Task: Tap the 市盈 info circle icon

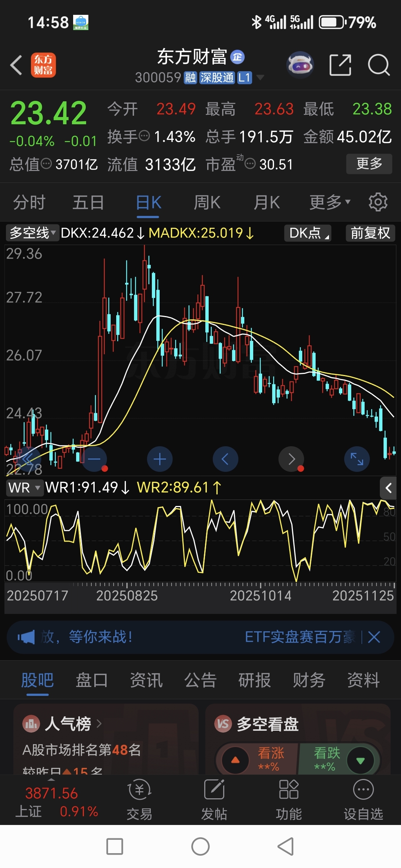Action: click(250, 164)
